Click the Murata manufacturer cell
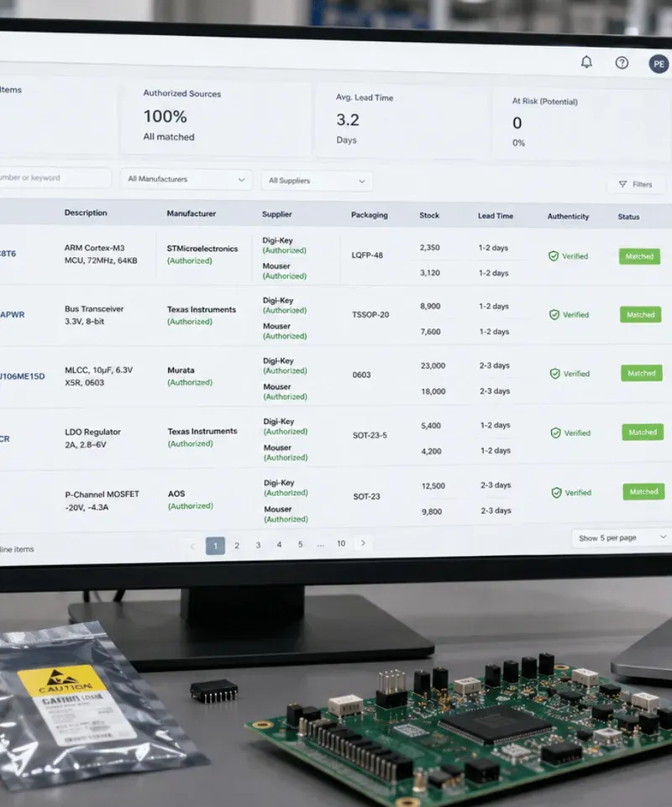672x807 pixels. (190, 376)
